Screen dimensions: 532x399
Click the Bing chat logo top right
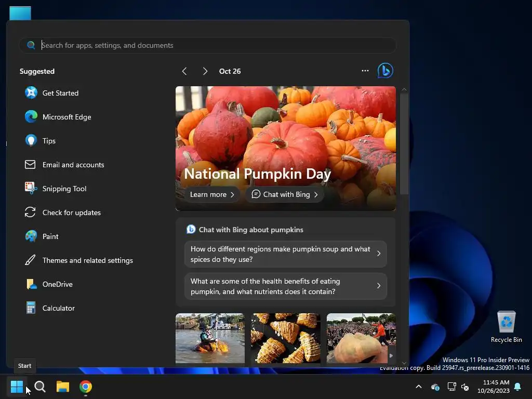click(385, 71)
